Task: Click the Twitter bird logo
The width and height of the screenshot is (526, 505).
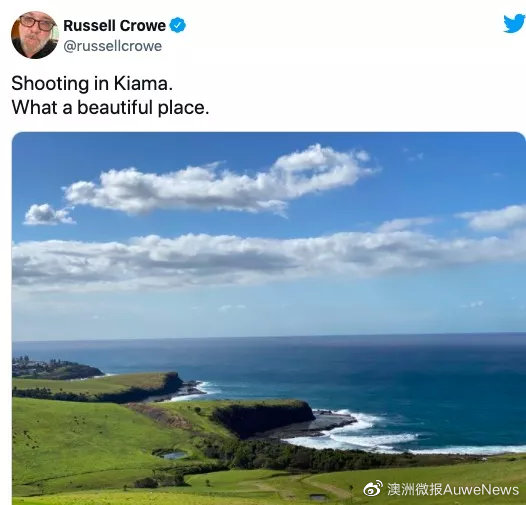Action: coord(514,23)
